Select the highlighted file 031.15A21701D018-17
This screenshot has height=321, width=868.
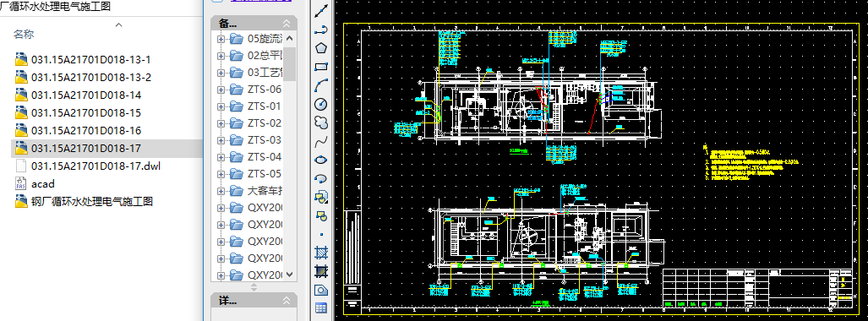click(x=86, y=149)
